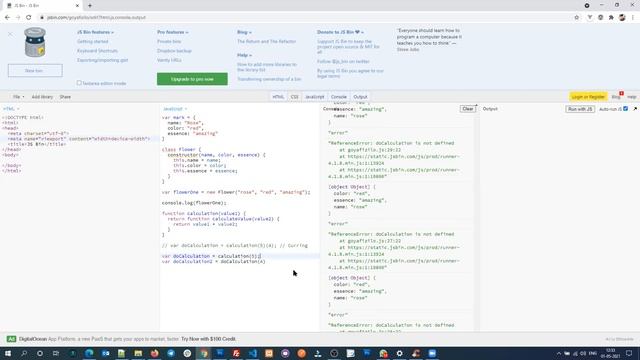Expand the Help heading in header
The height and width of the screenshot is (360, 640).
pos(244,55)
